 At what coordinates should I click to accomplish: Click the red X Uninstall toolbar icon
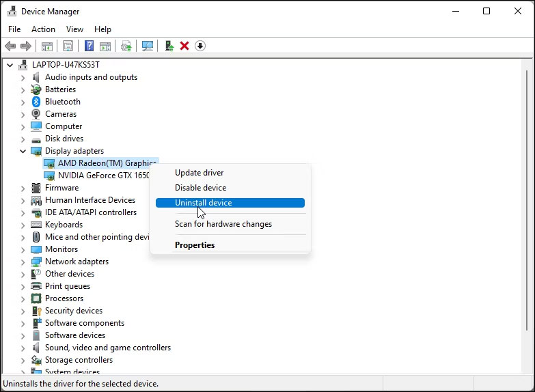tap(184, 46)
